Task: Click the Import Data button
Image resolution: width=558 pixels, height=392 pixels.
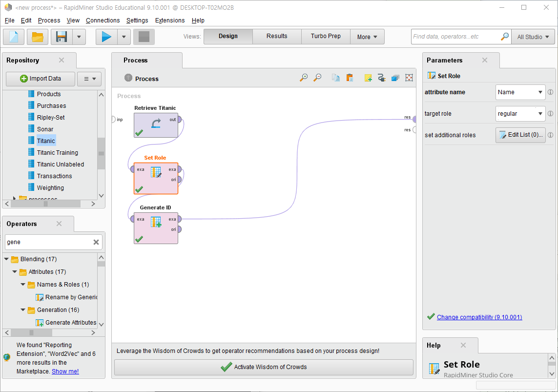Action: (x=41, y=79)
